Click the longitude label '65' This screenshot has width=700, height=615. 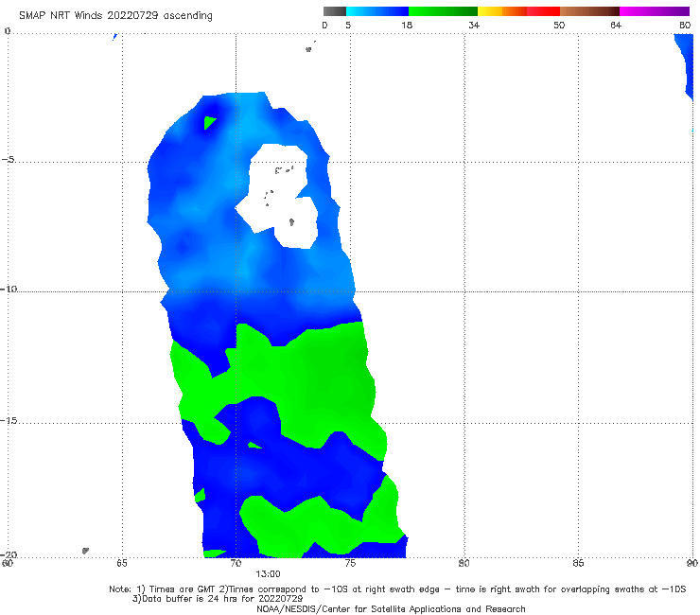[121, 563]
